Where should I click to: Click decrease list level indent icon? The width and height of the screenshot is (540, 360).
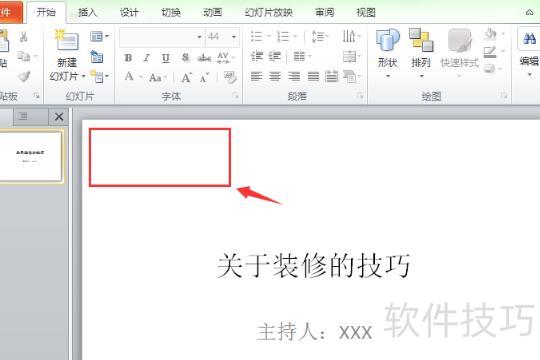(257, 56)
